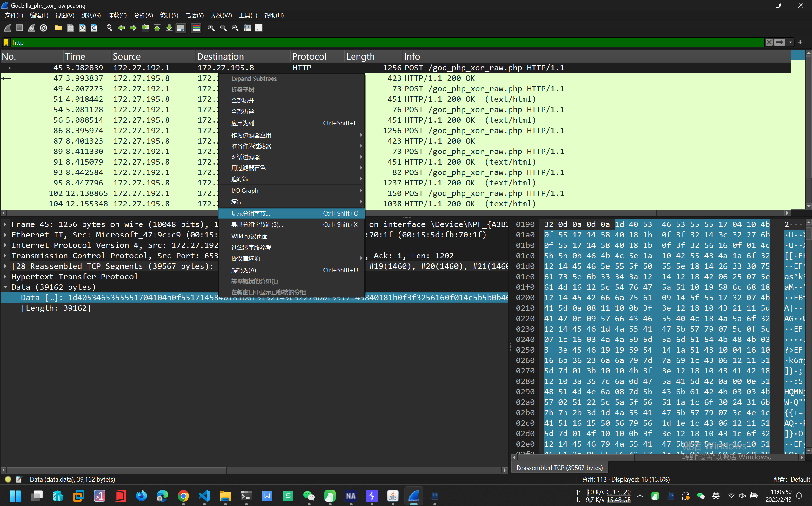Collapse the Data (39162 bytes) node
The image size is (812, 506).
[5, 287]
